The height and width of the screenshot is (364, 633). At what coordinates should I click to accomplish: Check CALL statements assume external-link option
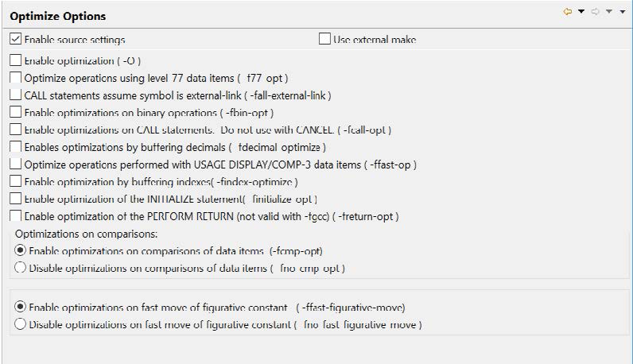click(x=16, y=95)
